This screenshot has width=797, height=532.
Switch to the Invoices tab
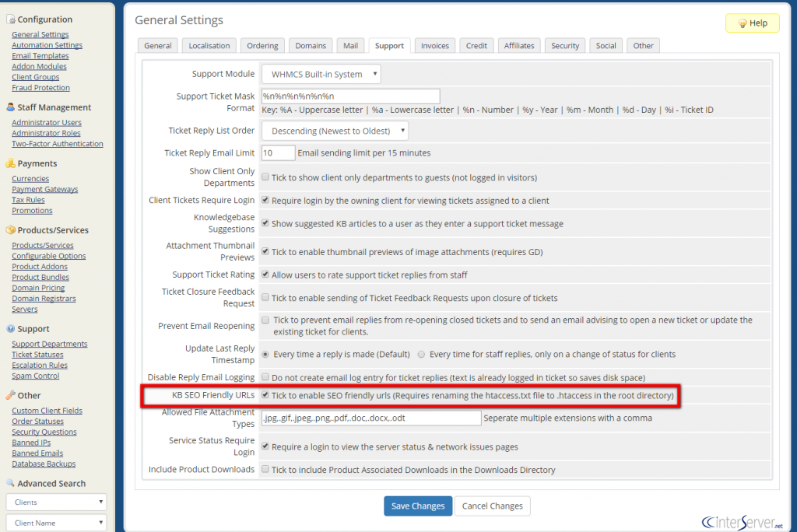(x=434, y=46)
